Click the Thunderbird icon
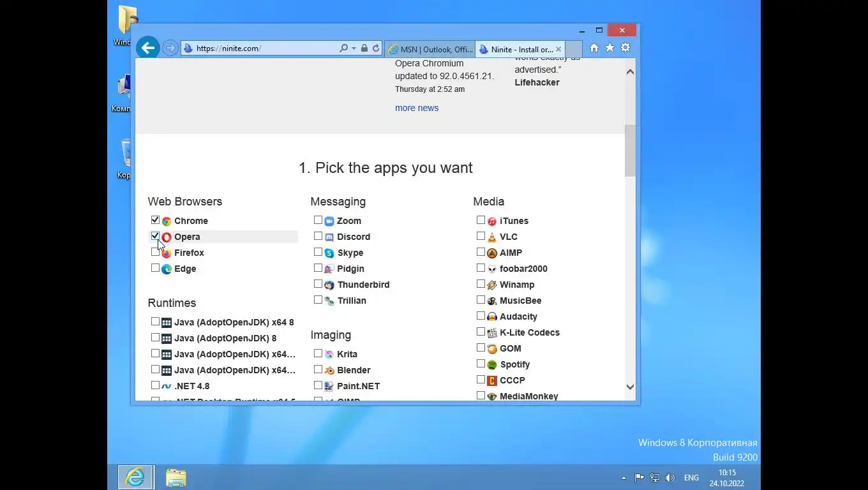 pyautogui.click(x=329, y=285)
